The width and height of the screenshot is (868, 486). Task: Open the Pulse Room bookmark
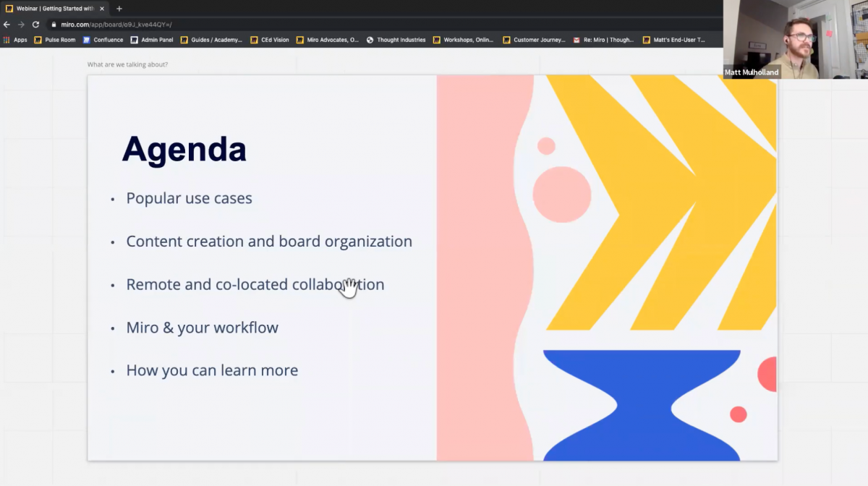55,40
